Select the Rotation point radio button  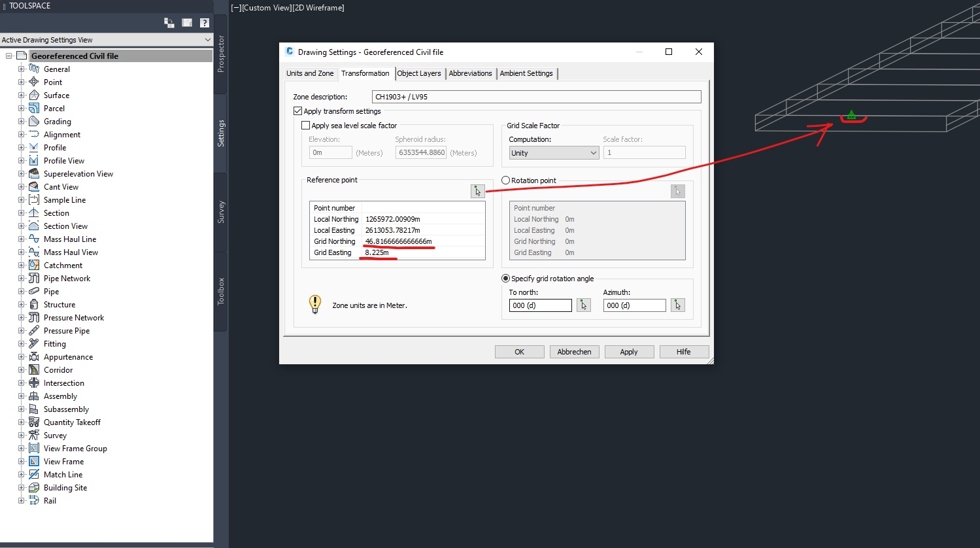pos(505,180)
